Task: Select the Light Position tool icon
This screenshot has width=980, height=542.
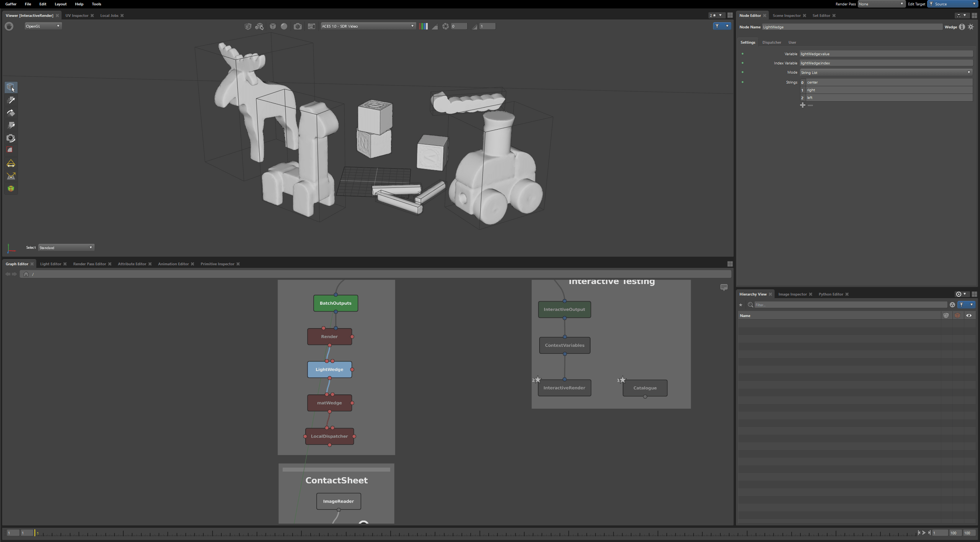Action: (11, 176)
